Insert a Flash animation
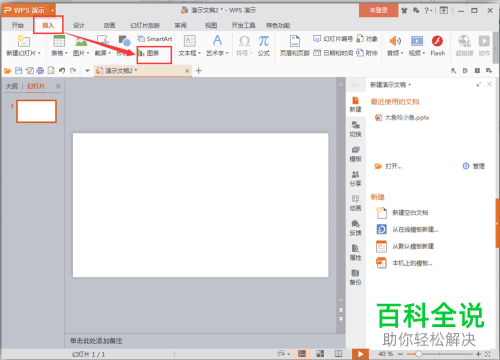The image size is (500, 360). [437, 45]
